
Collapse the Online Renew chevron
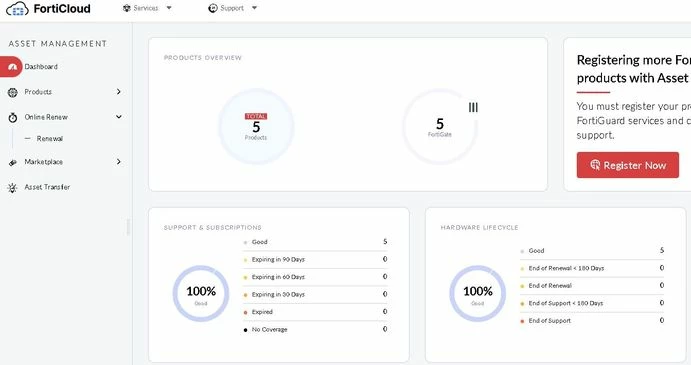pos(119,117)
